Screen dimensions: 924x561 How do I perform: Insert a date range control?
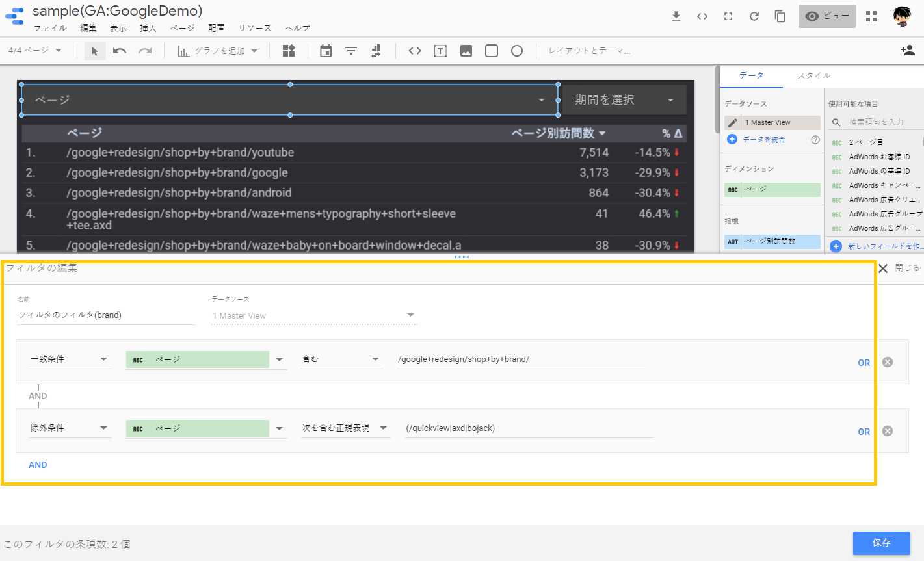pyautogui.click(x=326, y=51)
